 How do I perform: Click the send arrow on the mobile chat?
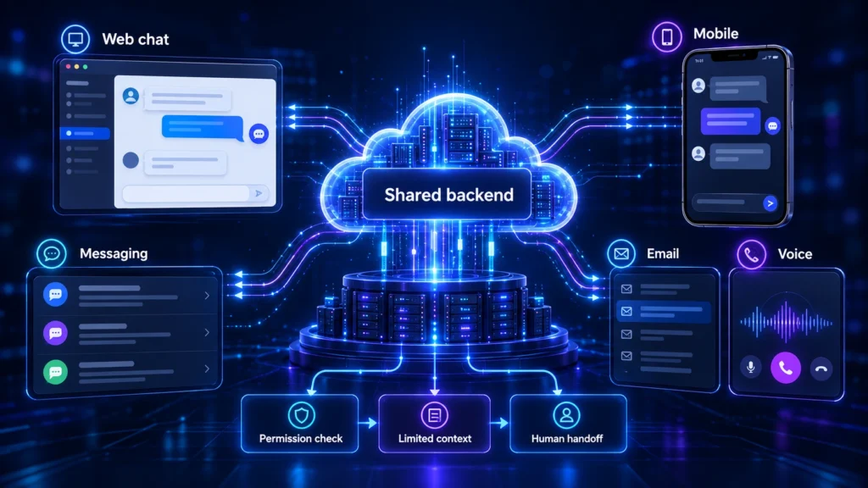770,203
